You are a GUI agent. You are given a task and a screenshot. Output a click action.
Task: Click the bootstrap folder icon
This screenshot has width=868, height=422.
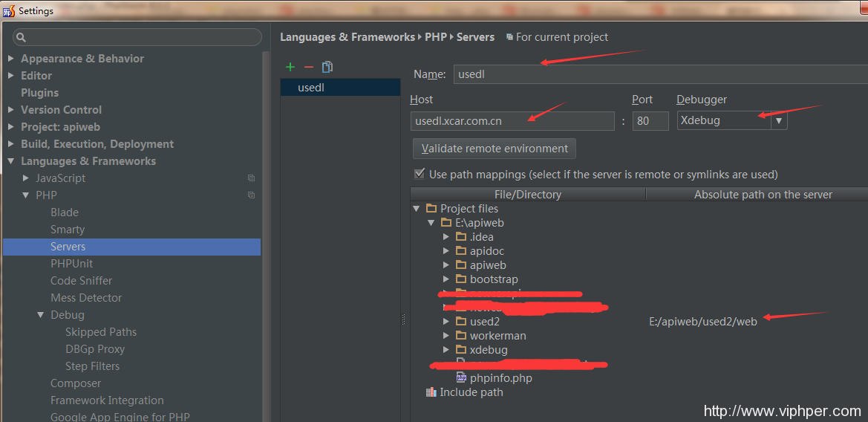click(x=461, y=279)
